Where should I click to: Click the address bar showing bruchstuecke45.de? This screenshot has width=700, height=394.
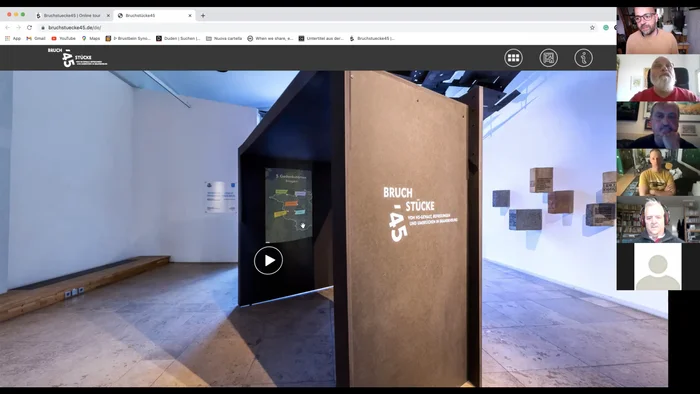(x=312, y=28)
